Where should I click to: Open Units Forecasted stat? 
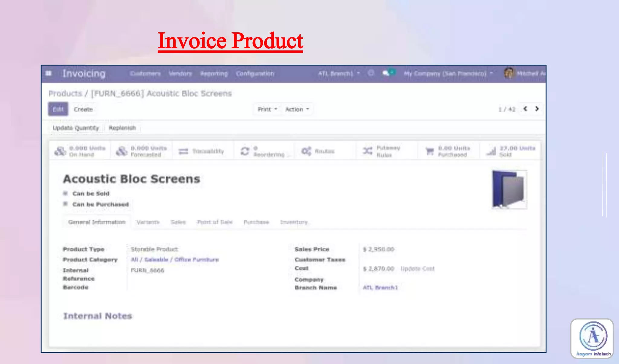point(141,151)
